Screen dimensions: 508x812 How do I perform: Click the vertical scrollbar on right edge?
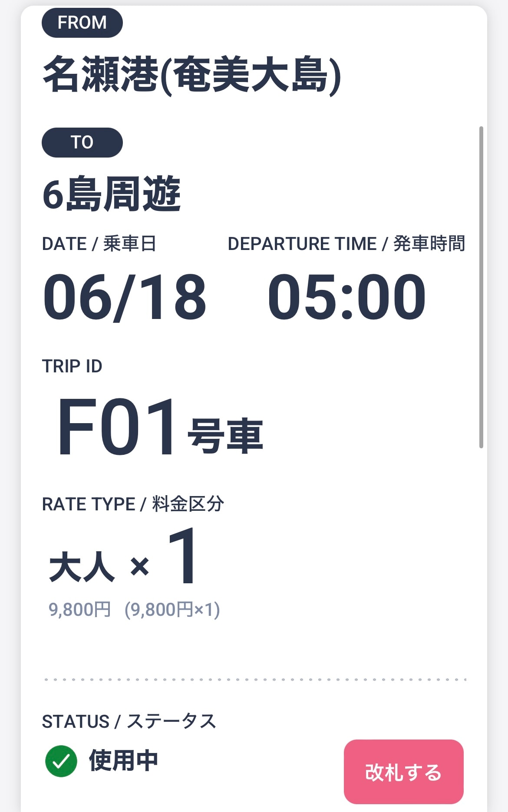pos(481,286)
